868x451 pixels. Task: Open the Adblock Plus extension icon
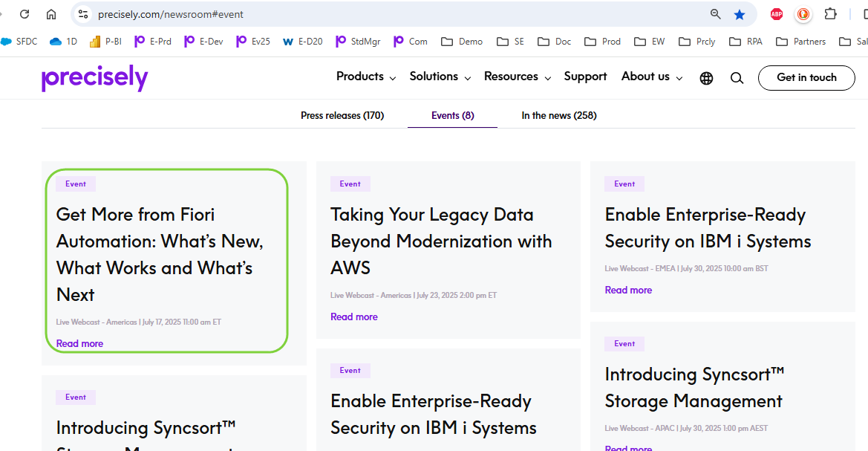(777, 14)
